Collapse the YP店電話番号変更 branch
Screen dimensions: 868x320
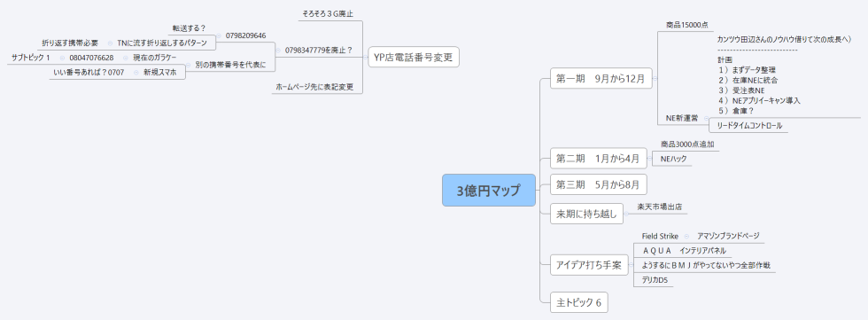coord(365,57)
